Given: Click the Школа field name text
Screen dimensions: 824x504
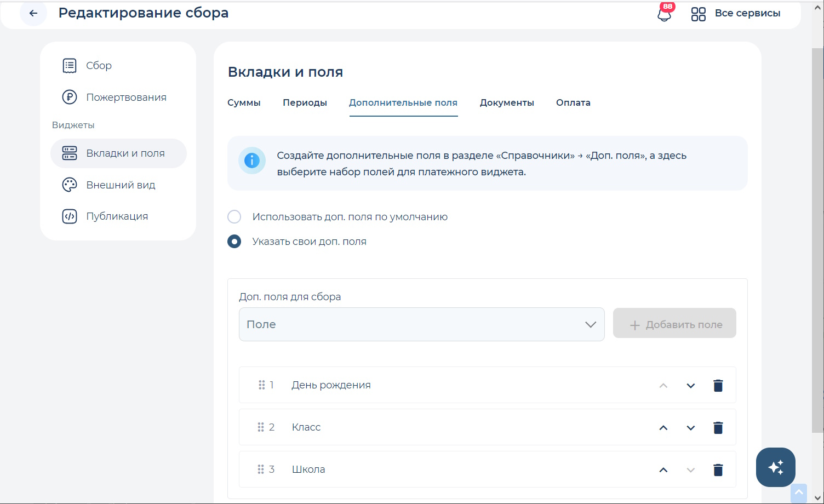Looking at the screenshot, I should click(308, 469).
